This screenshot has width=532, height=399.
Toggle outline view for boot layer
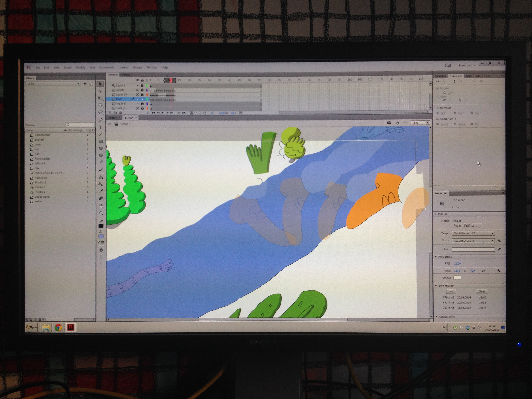coord(147,99)
